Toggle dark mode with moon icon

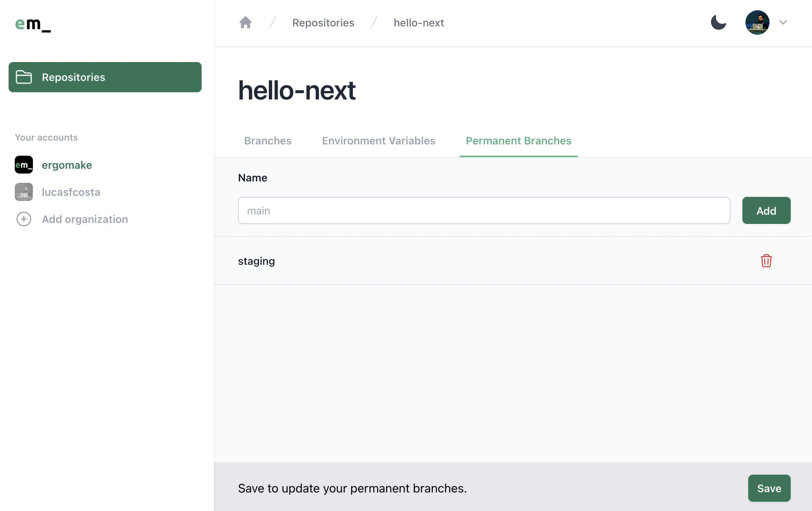[x=718, y=23]
